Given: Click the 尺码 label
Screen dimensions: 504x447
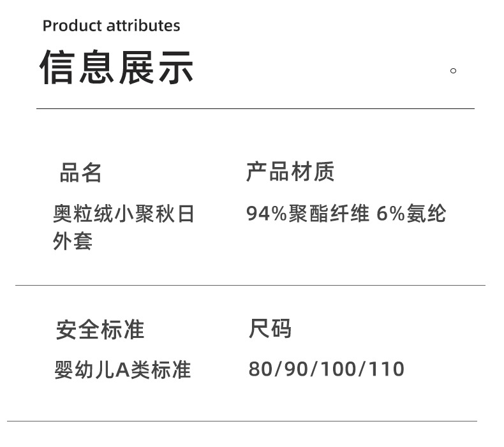Looking at the screenshot, I should pos(270,329).
